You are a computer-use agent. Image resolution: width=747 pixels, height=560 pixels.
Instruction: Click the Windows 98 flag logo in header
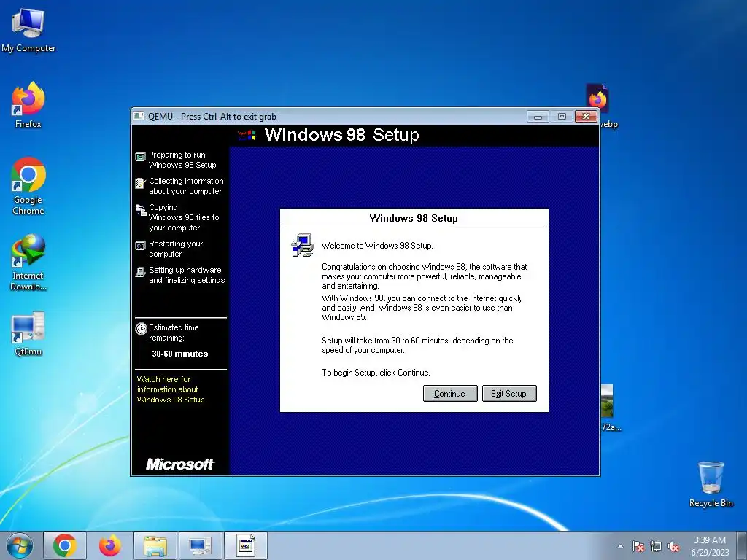pos(247,135)
